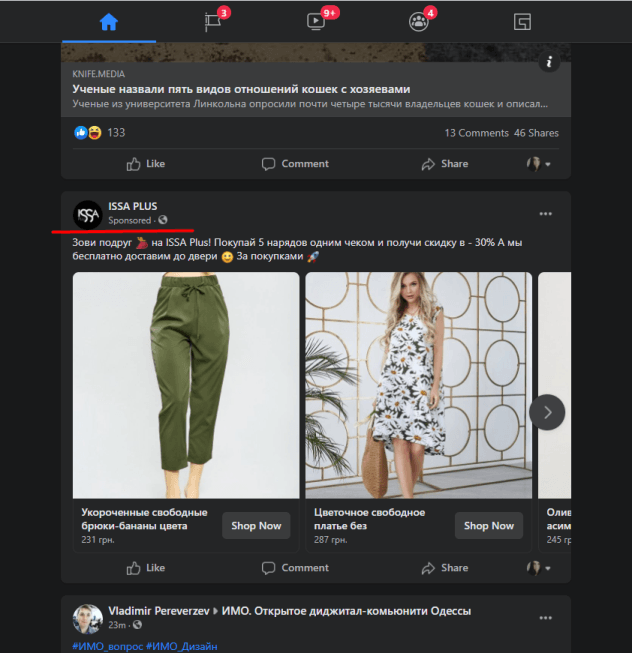Open the Gaming tab icon

pos(522,21)
